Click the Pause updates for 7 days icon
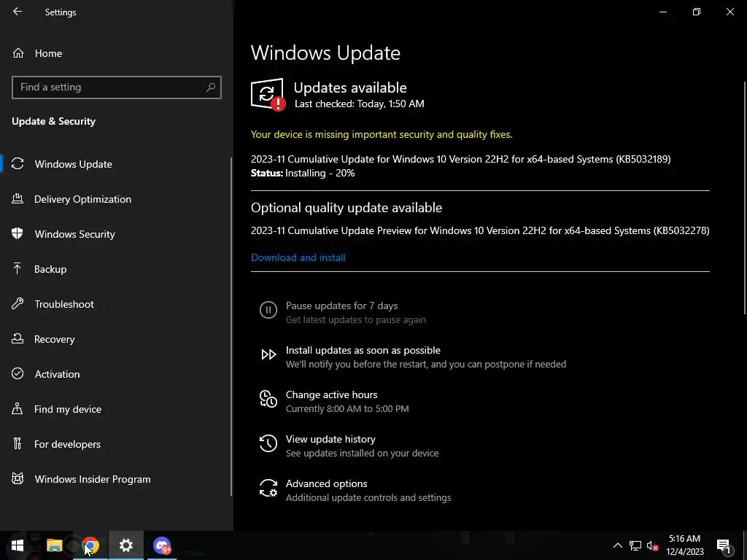 coord(268,310)
